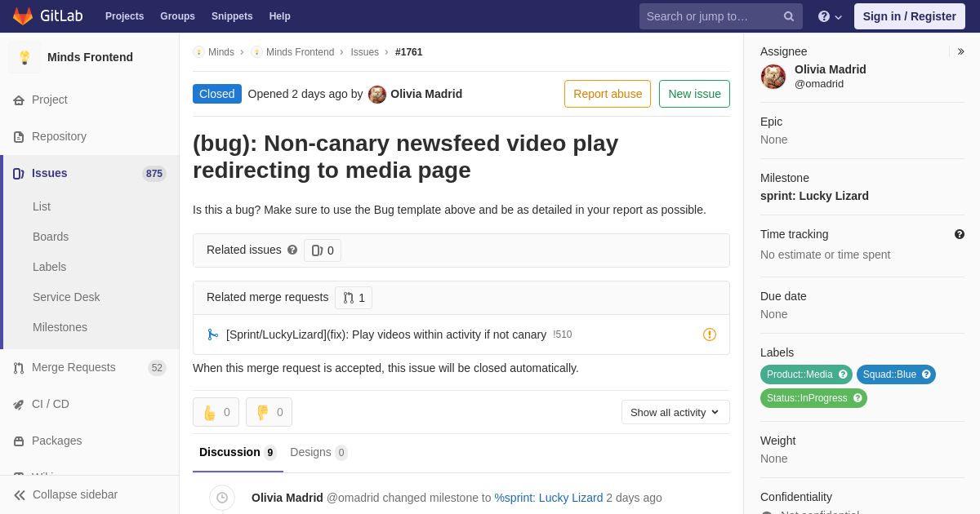Open the Groups menu in navbar

tap(177, 16)
